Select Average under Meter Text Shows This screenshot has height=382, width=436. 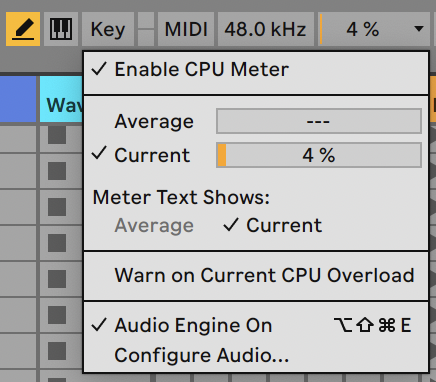(154, 225)
